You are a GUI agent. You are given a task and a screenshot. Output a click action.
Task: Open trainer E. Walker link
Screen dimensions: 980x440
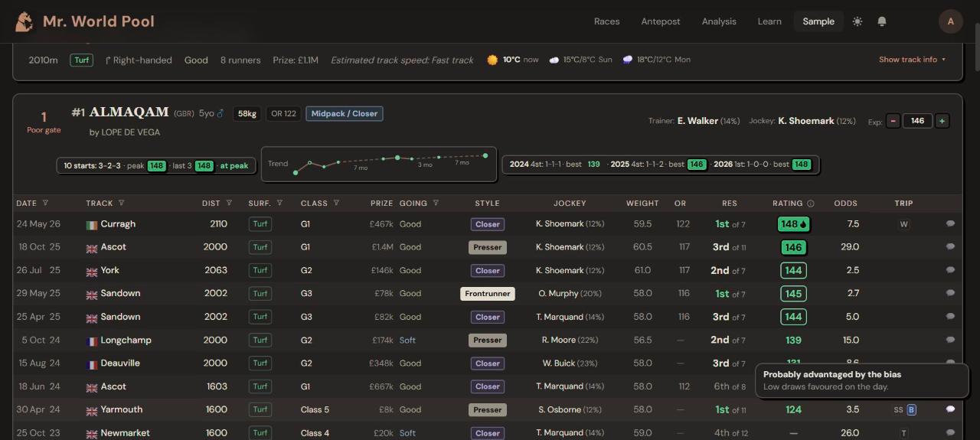[697, 121]
